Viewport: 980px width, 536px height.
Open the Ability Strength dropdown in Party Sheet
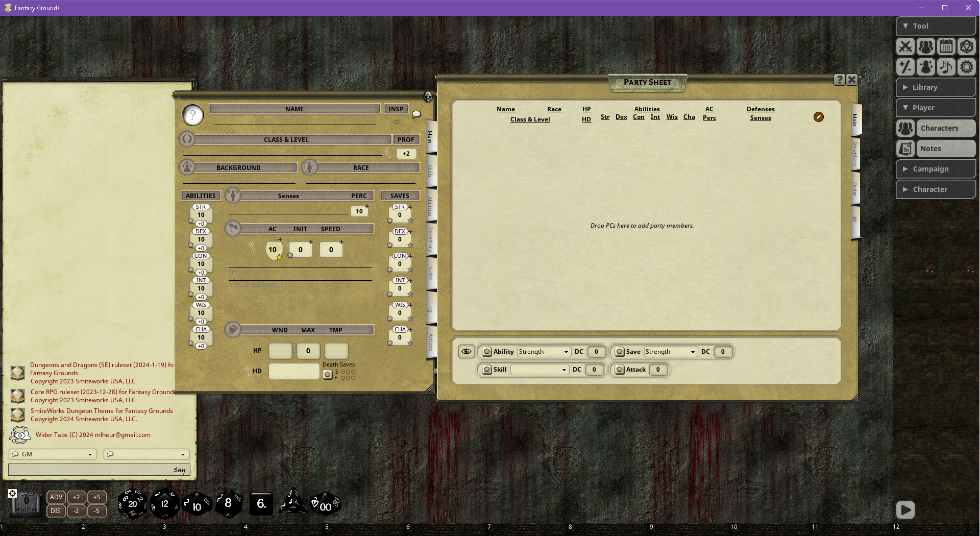544,352
